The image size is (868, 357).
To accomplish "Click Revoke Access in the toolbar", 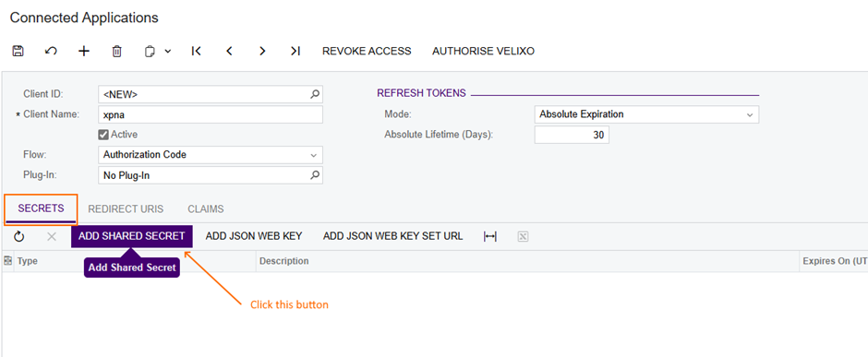I will (367, 51).
